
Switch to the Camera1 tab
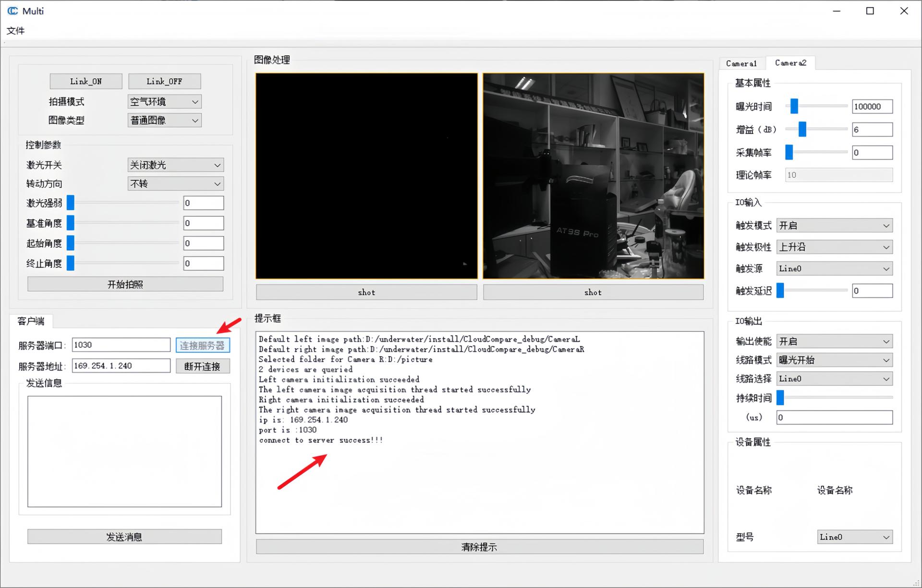pyautogui.click(x=741, y=63)
